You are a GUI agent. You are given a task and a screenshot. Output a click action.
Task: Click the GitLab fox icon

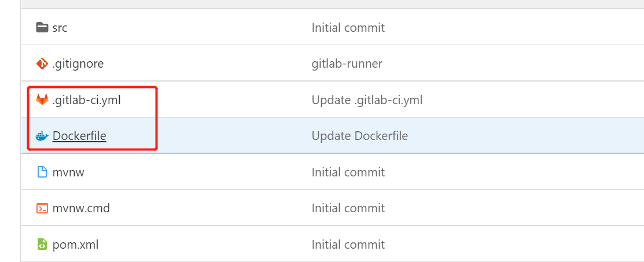point(42,99)
